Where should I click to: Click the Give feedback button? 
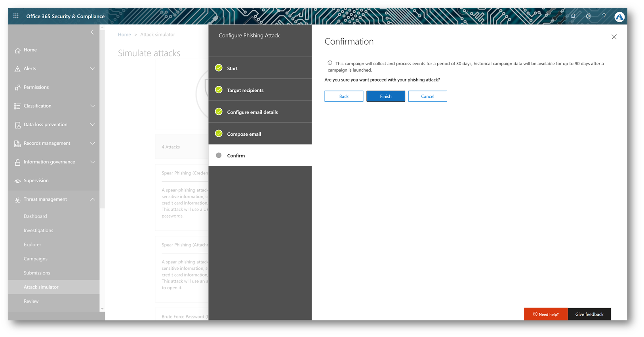(589, 314)
